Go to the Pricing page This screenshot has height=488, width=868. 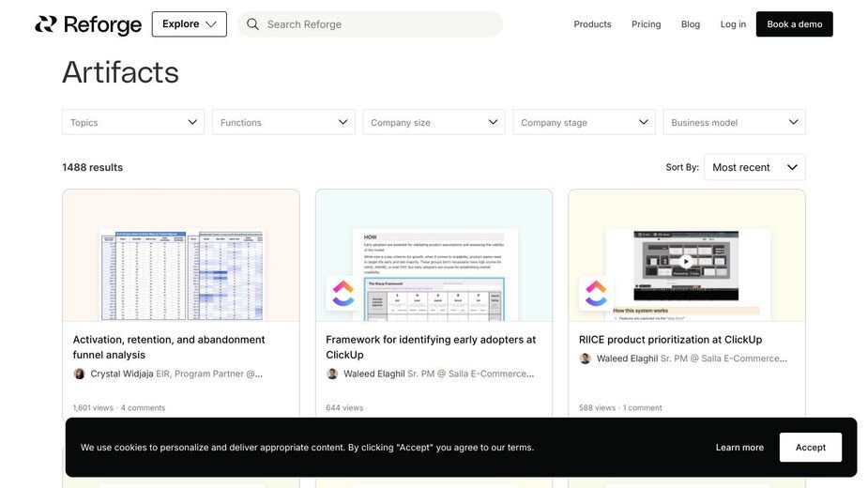[646, 23]
